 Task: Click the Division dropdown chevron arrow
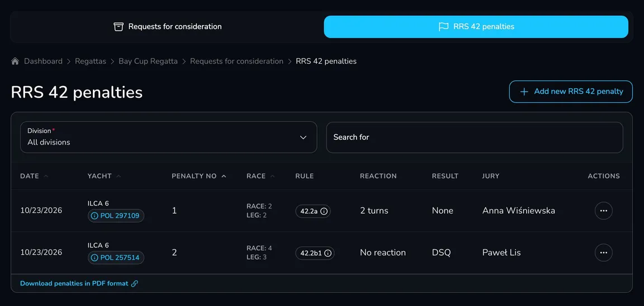pyautogui.click(x=303, y=137)
